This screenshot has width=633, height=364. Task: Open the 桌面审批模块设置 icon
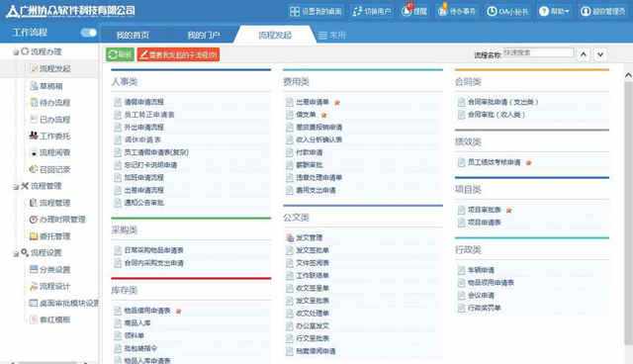[34, 303]
